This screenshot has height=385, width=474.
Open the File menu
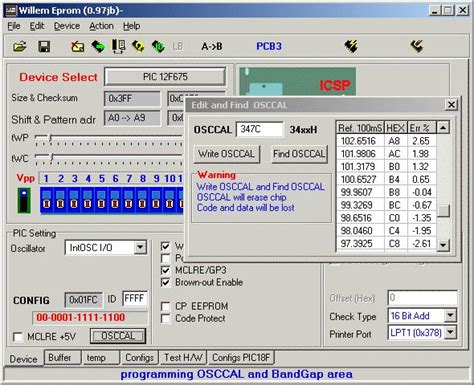pyautogui.click(x=14, y=26)
